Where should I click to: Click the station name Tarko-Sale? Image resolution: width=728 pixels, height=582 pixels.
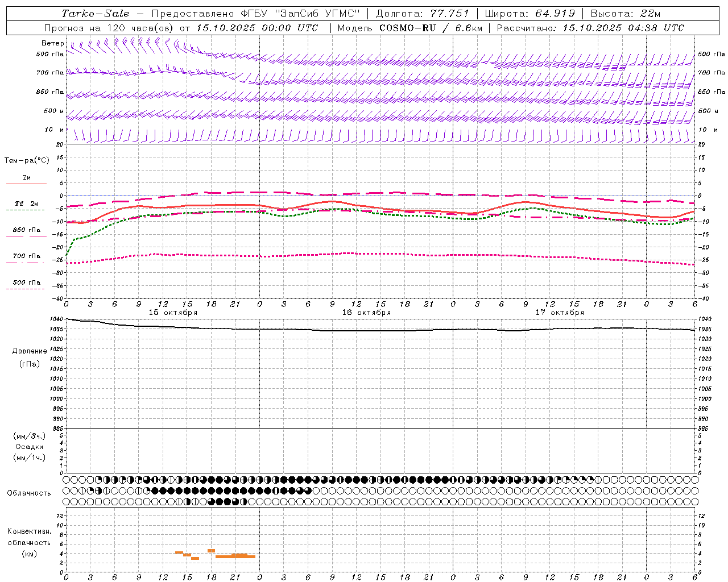pyautogui.click(x=96, y=14)
